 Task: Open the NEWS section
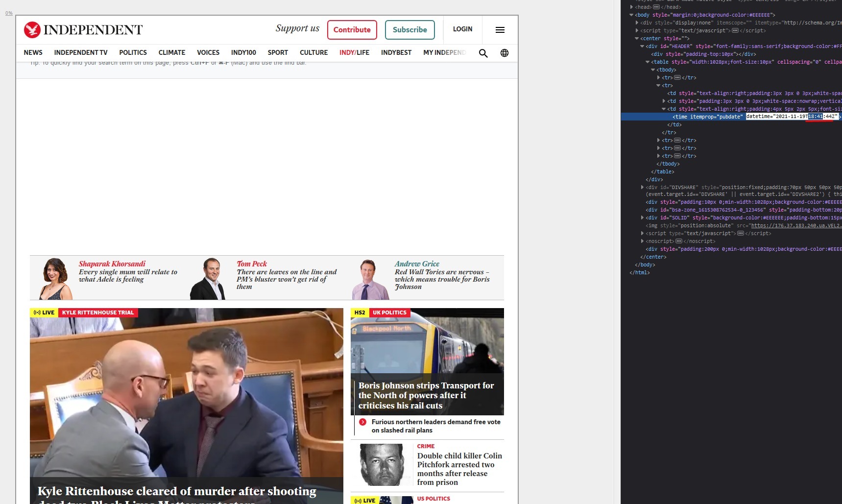33,52
